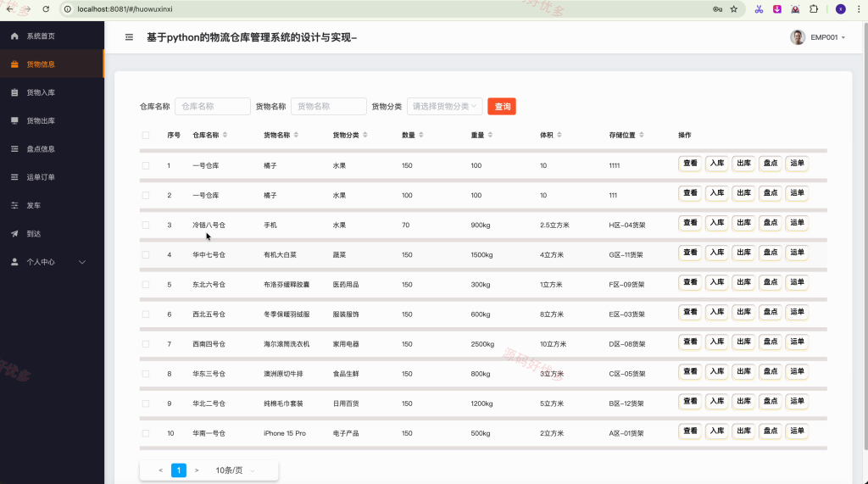Check the select-all header checkbox
Screen dimensions: 868x484
point(146,135)
